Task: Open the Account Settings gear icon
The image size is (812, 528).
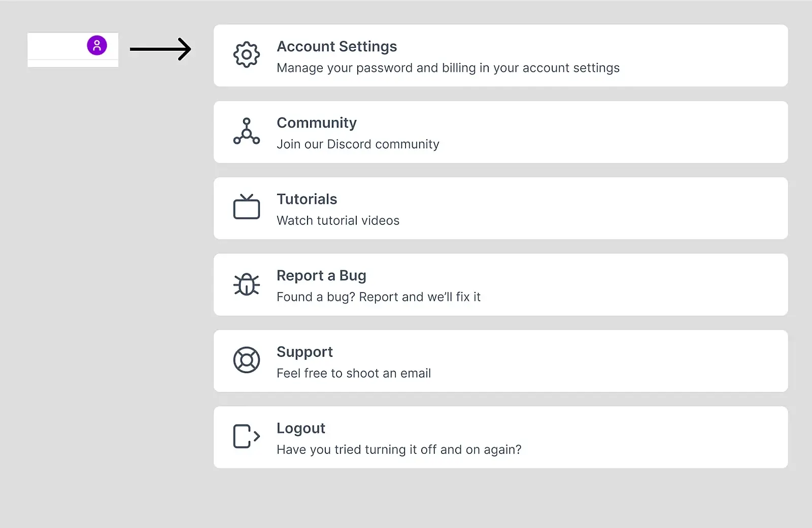Action: tap(247, 54)
